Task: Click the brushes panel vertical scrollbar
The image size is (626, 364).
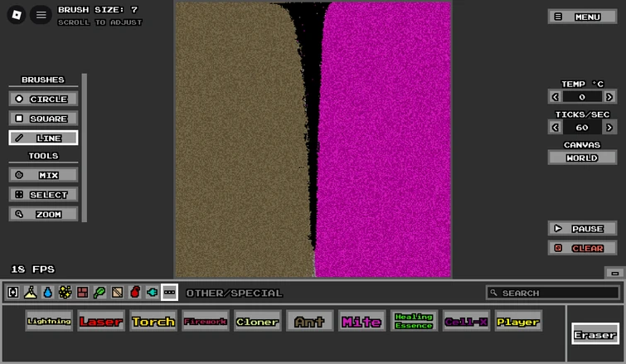Action: coord(85,148)
